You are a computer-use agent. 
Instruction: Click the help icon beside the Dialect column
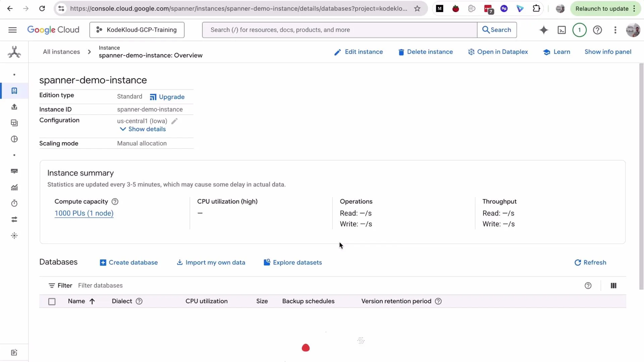tap(139, 301)
